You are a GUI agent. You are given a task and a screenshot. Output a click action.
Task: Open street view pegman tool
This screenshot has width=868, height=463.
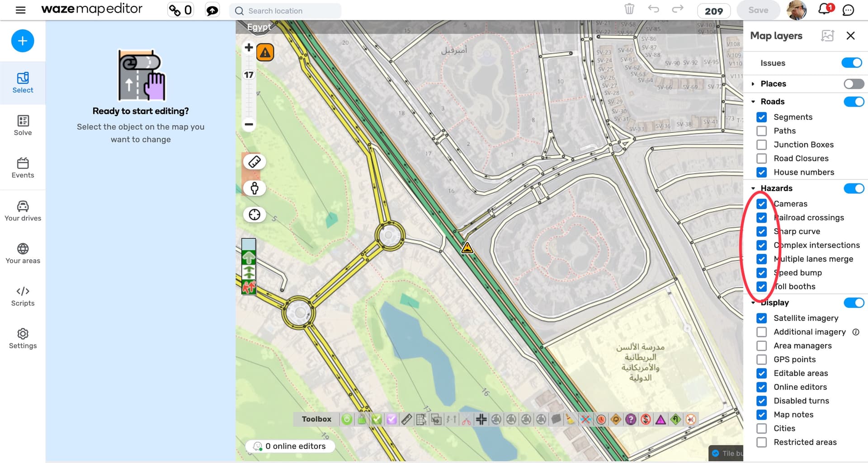point(255,188)
